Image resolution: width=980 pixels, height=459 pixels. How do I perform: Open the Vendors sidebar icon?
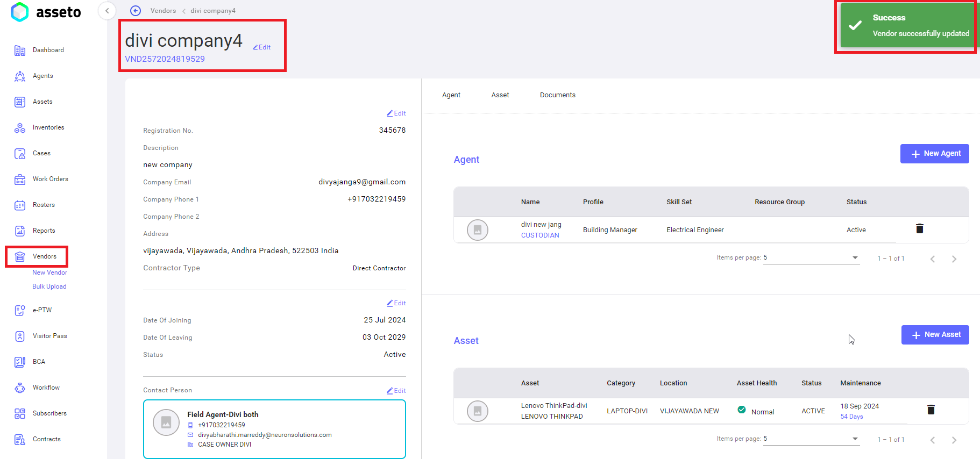click(x=20, y=257)
